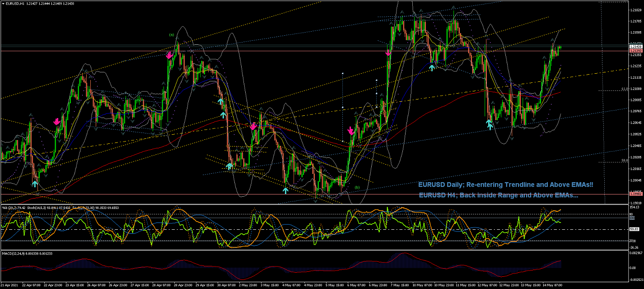Select the green (b) wave label
The image size is (644, 289).
coord(357,187)
